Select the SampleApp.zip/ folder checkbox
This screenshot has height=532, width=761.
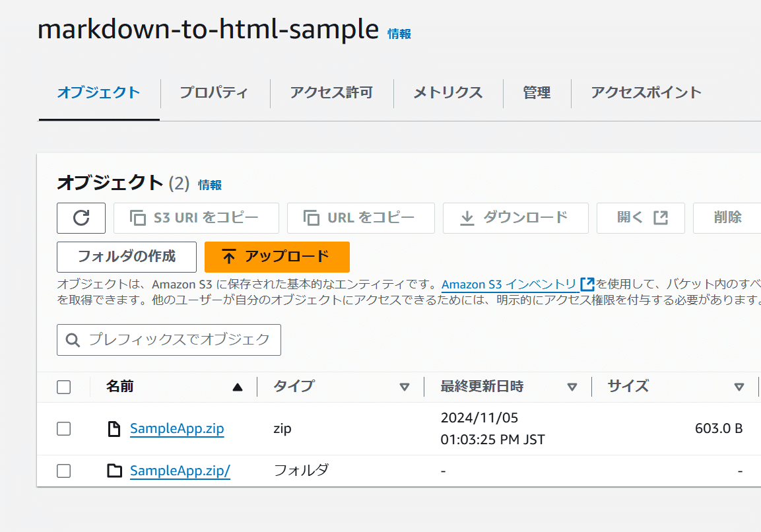(63, 471)
